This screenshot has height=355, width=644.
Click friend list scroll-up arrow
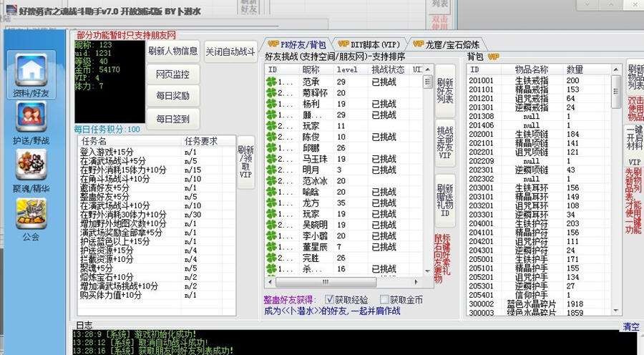(x=428, y=69)
